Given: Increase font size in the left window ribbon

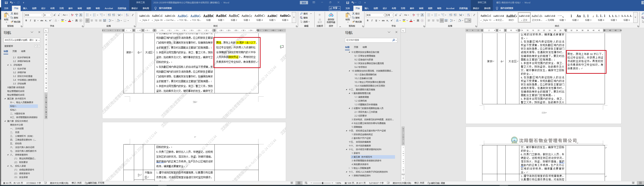Looking at the screenshot, I should coord(55,15).
